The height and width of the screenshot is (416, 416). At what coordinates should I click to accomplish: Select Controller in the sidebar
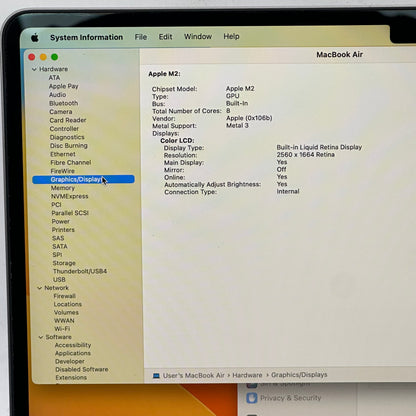(x=64, y=129)
